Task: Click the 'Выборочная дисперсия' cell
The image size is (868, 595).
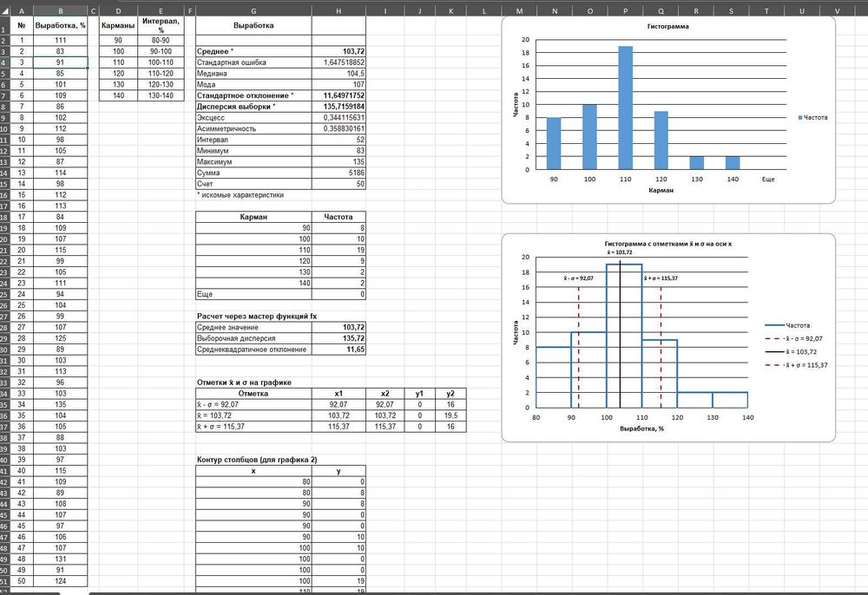Action: [x=253, y=338]
